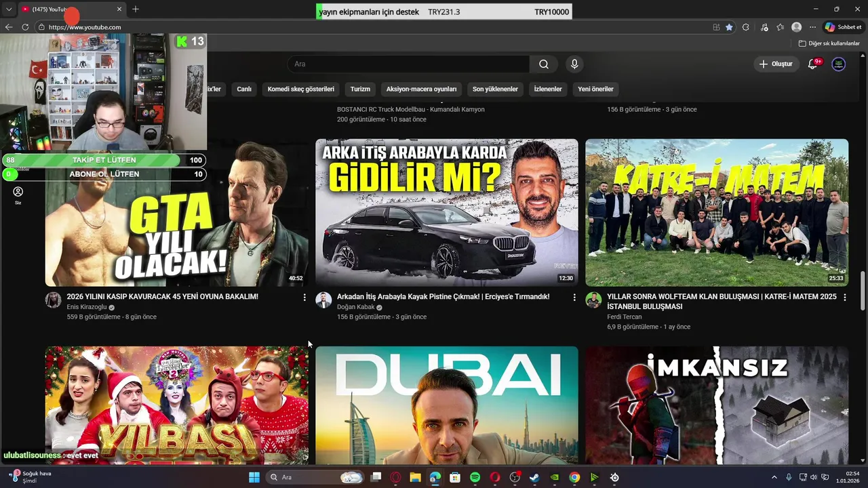
Task: Close the YouTube browser tab
Action: coord(119,9)
